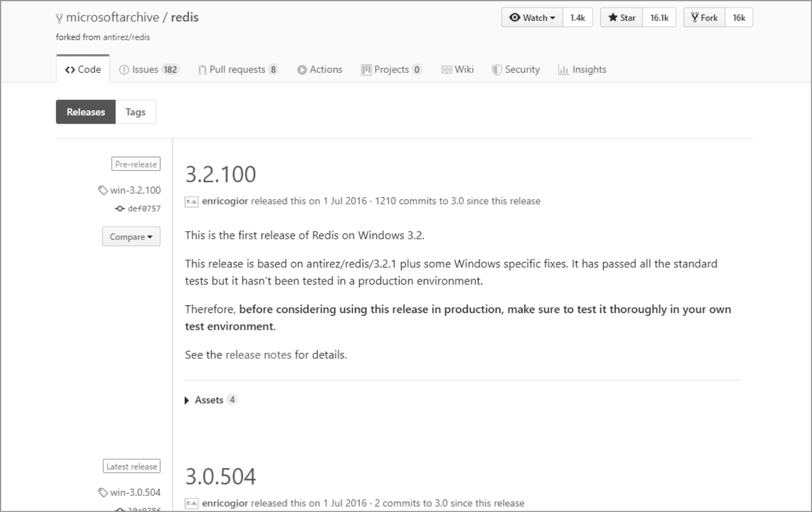Click enricogior's avatar under the 3.2.100 heading
This screenshot has height=512, width=812.
(x=191, y=201)
